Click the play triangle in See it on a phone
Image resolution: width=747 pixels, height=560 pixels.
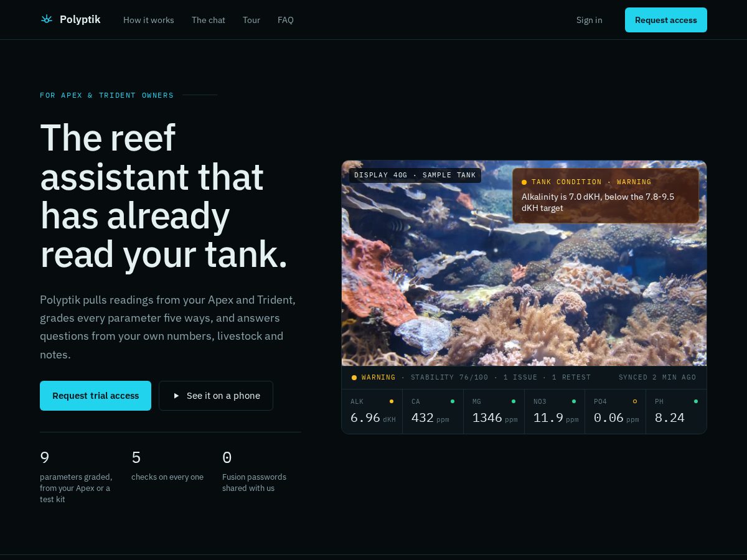coord(176,396)
